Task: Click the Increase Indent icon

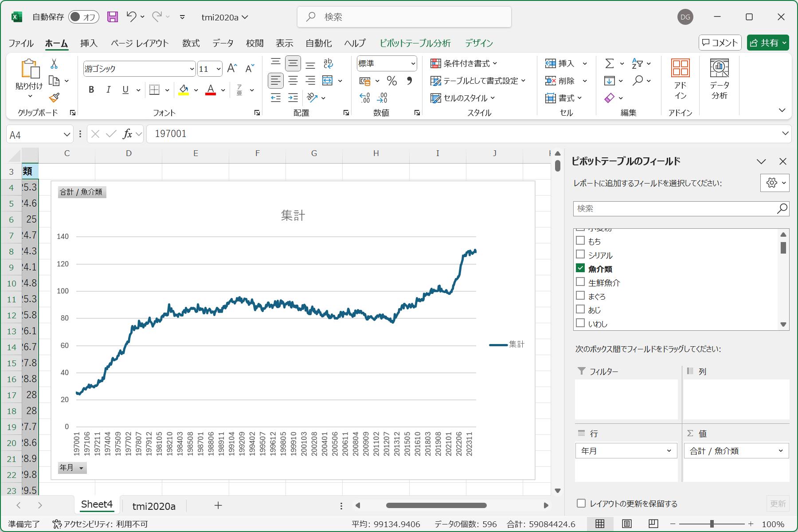Action: [x=293, y=98]
